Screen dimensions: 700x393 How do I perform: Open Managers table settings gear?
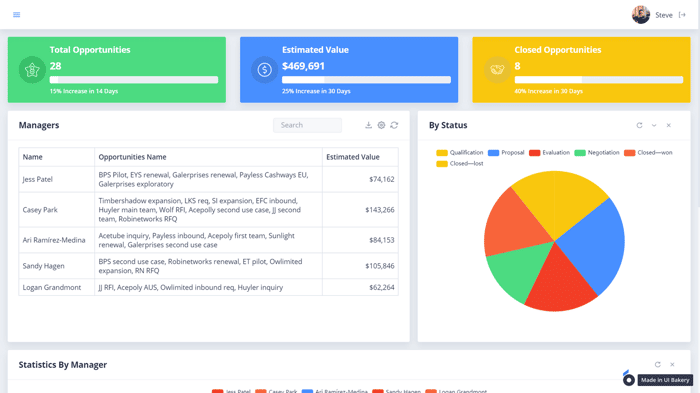click(381, 125)
